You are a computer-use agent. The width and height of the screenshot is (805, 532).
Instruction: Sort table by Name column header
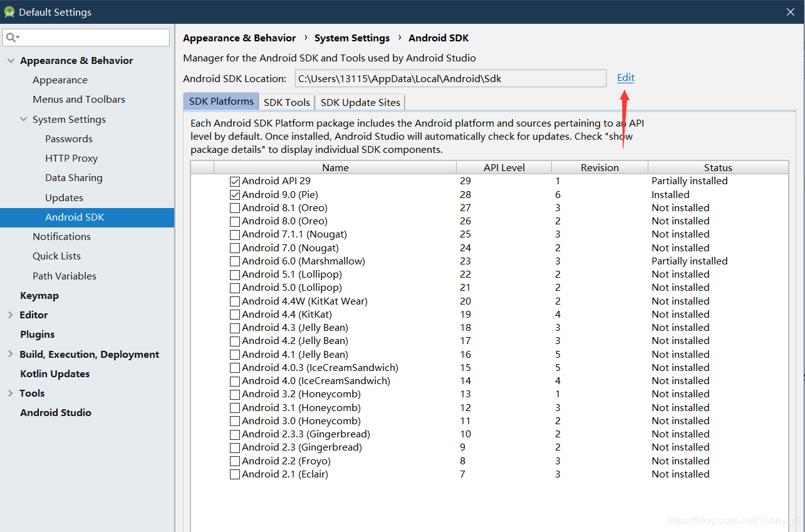coord(335,167)
